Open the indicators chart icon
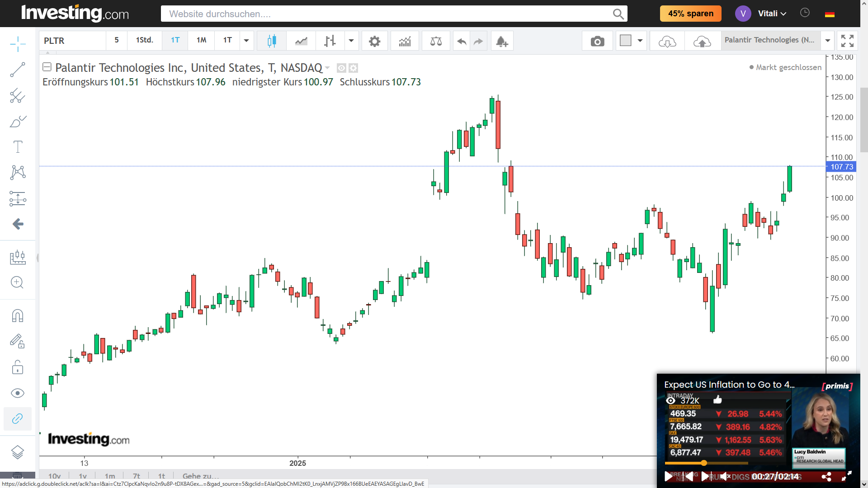The image size is (868, 488). [405, 41]
